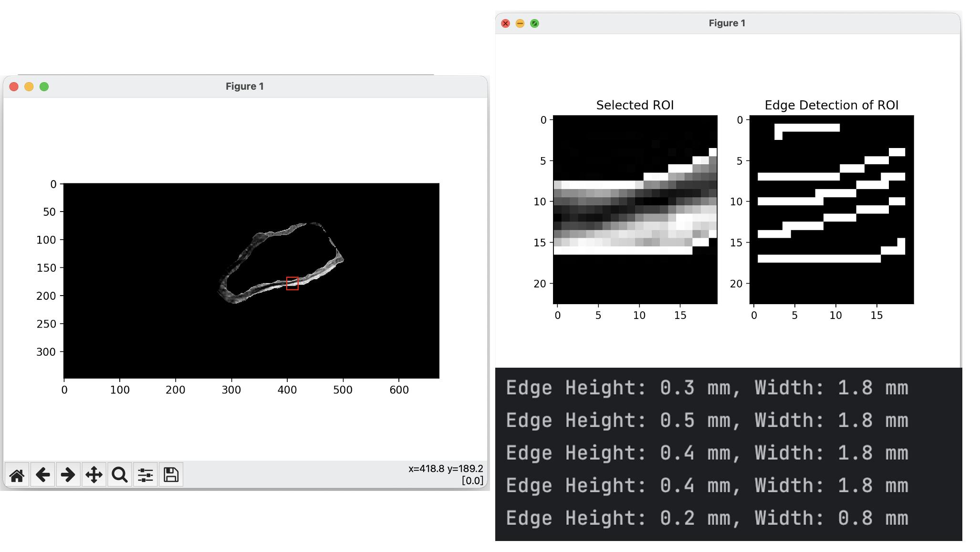Close the left Figure 1 window
Screen dimensions: 980x552
pyautogui.click(x=14, y=86)
